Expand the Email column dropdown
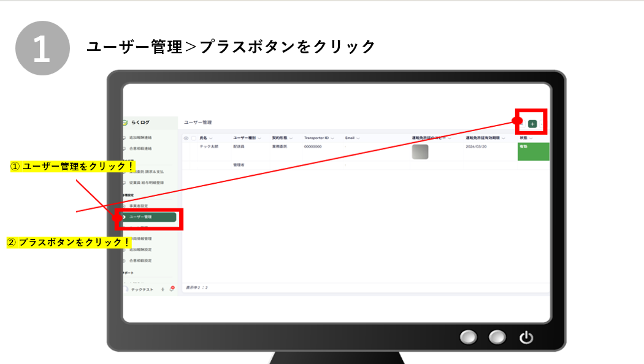 (359, 138)
